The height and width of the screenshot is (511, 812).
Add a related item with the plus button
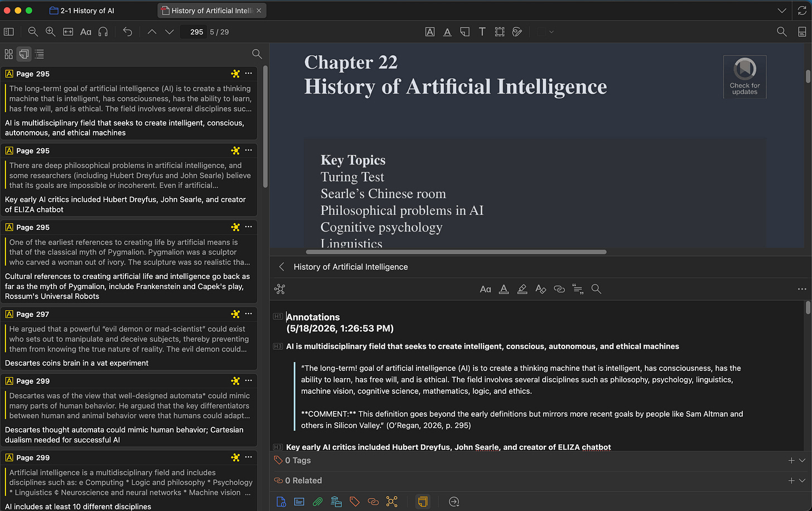coord(791,480)
